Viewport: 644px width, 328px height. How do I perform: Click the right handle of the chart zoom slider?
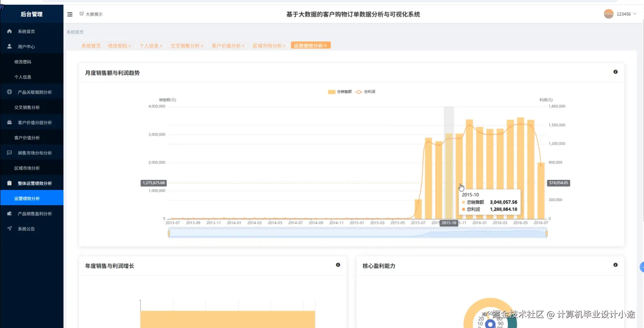[546, 233]
